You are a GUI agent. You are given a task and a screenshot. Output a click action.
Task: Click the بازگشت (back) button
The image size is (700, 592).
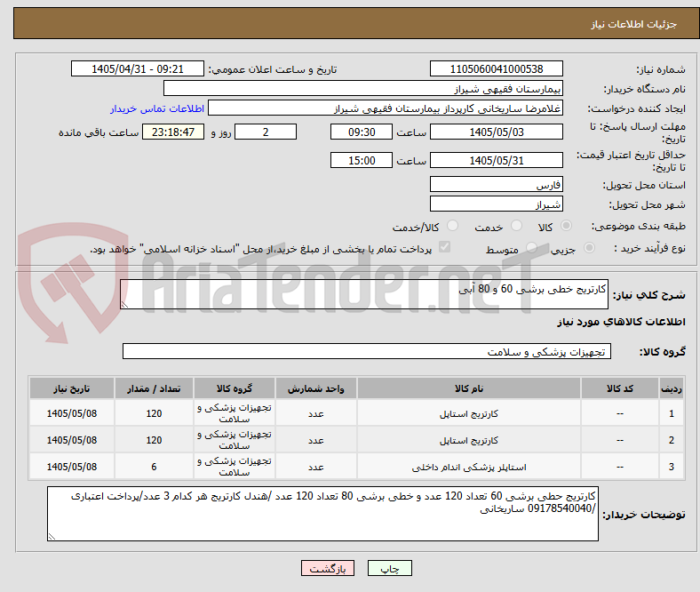pos(327,568)
